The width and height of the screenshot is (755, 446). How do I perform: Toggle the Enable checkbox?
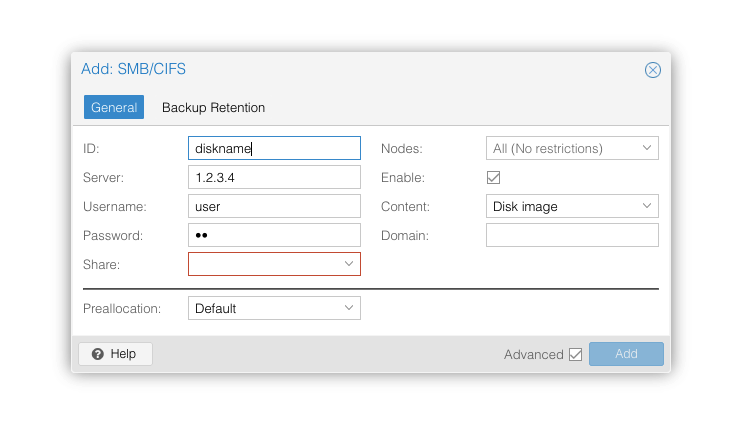point(494,177)
